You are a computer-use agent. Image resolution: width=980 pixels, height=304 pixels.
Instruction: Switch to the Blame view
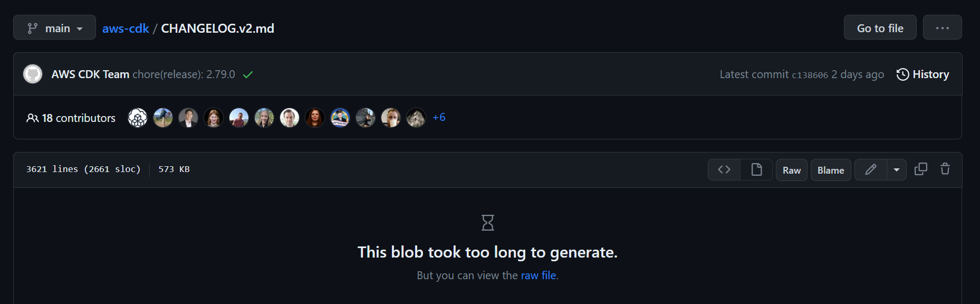tap(830, 170)
